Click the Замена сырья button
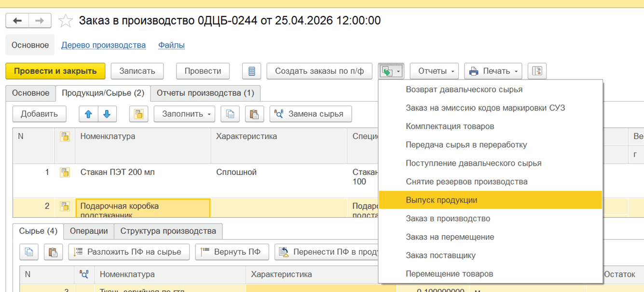This screenshot has width=644, height=292. [x=310, y=114]
